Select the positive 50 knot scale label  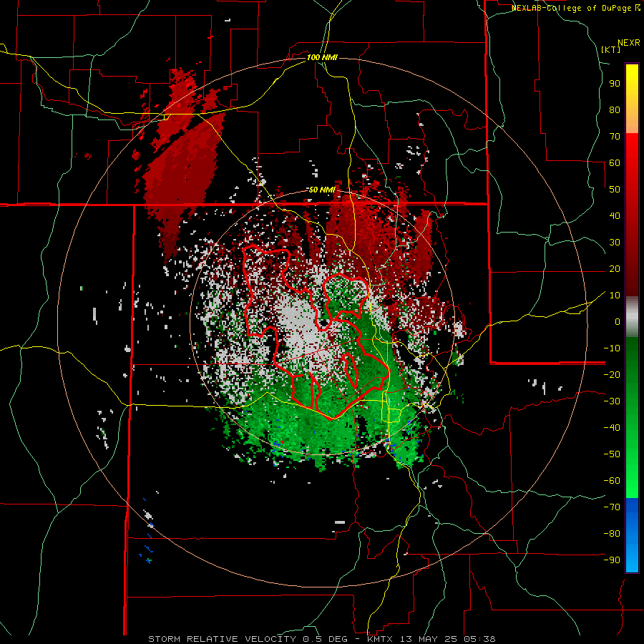click(615, 190)
